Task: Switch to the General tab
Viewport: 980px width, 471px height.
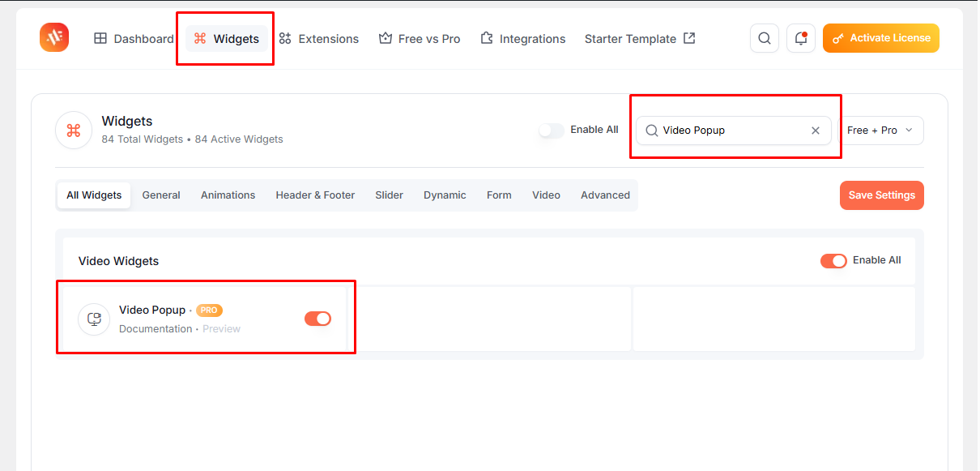Action: pos(161,195)
